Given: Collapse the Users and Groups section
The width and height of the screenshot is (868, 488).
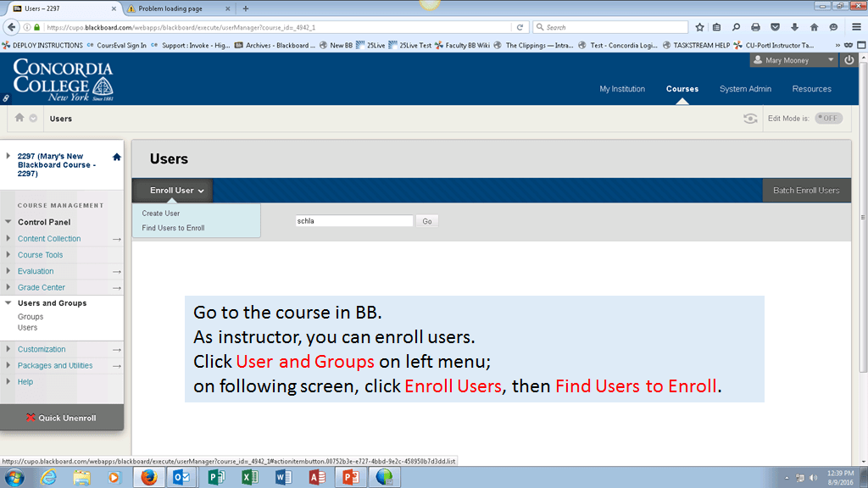Looking at the screenshot, I should [x=9, y=302].
